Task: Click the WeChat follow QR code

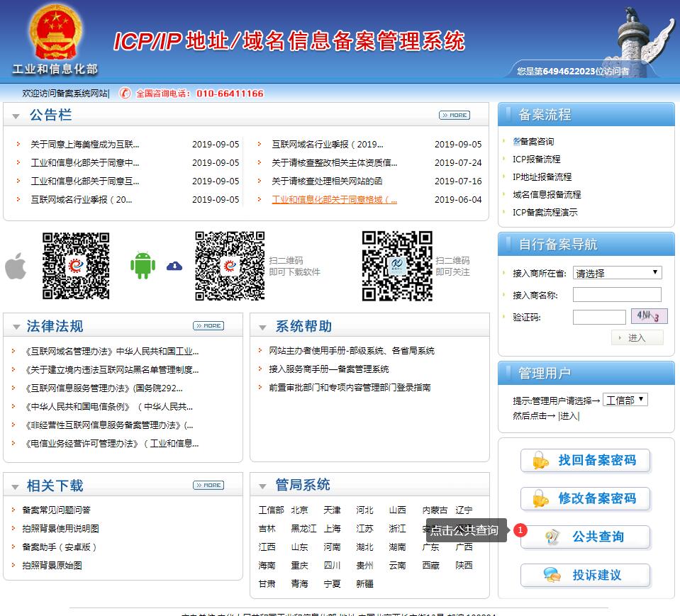Action: coord(397,266)
